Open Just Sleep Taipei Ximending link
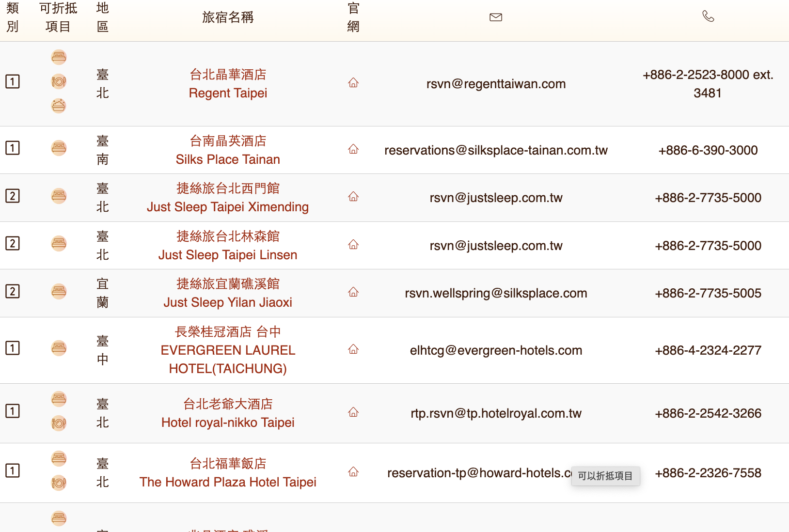This screenshot has width=789, height=532. click(x=228, y=198)
